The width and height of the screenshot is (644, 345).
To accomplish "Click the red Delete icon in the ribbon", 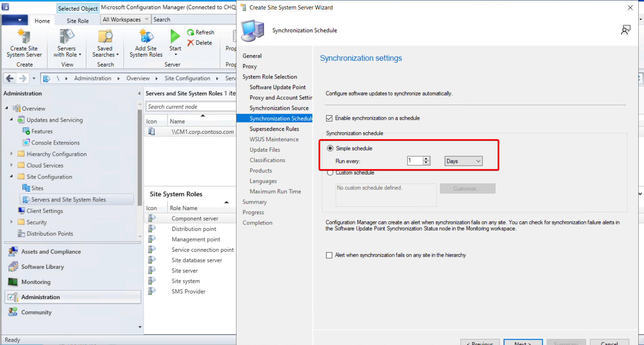I will tap(191, 43).
